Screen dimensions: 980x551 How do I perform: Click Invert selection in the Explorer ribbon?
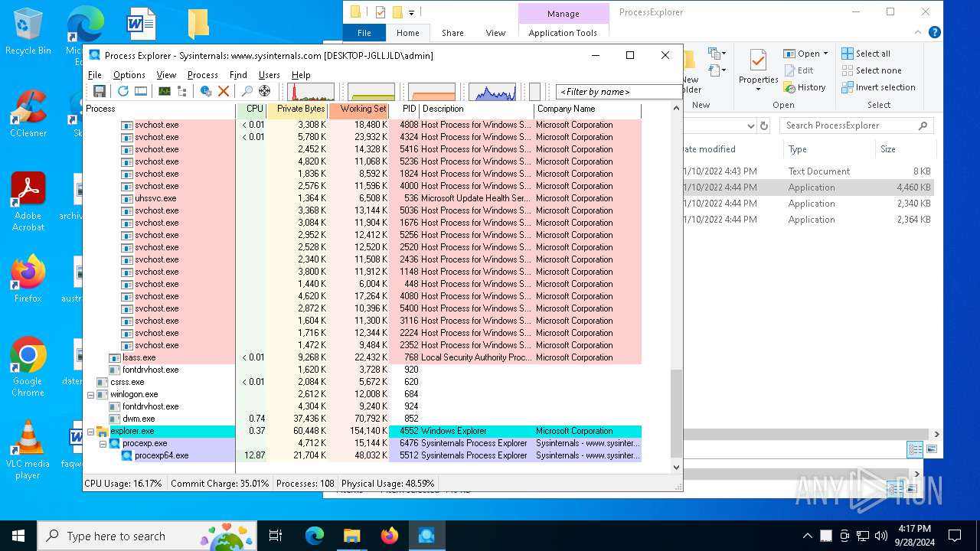[878, 87]
